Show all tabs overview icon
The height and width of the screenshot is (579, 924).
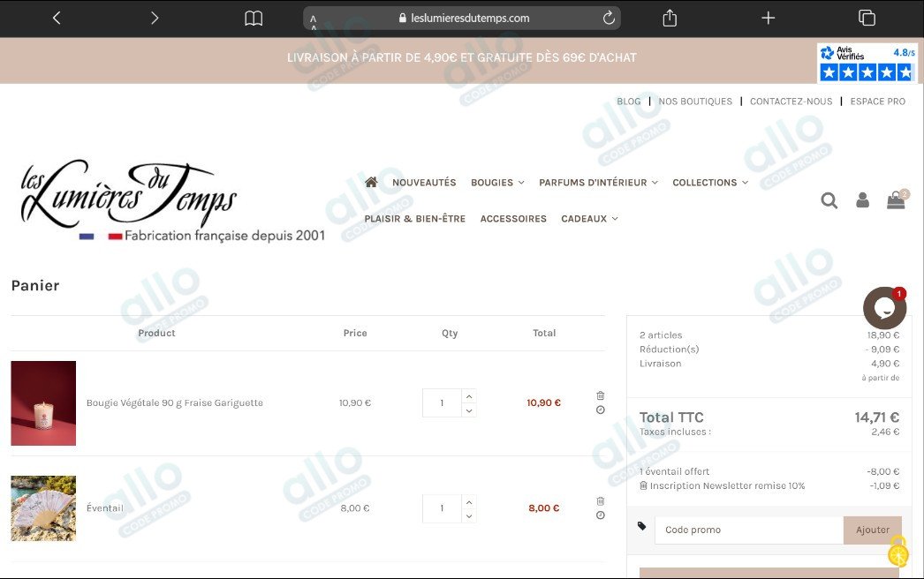click(867, 19)
